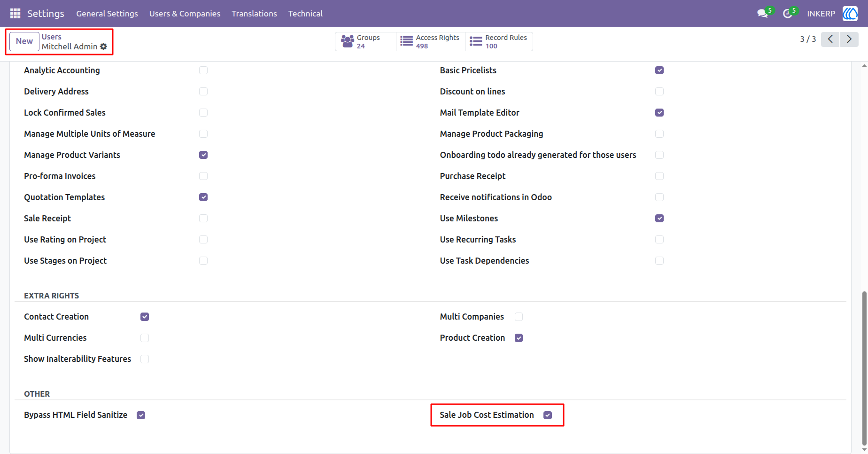Go to previous user record arrow
This screenshot has width=868, height=454.
click(x=830, y=39)
